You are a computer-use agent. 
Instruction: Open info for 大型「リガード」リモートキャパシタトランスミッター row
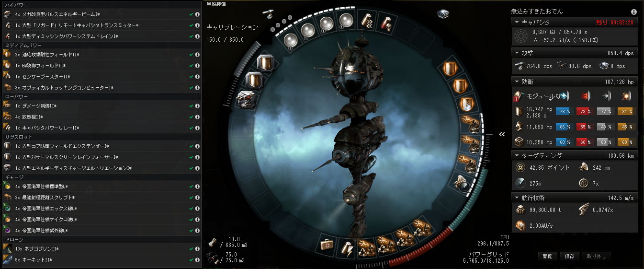pyautogui.click(x=197, y=25)
